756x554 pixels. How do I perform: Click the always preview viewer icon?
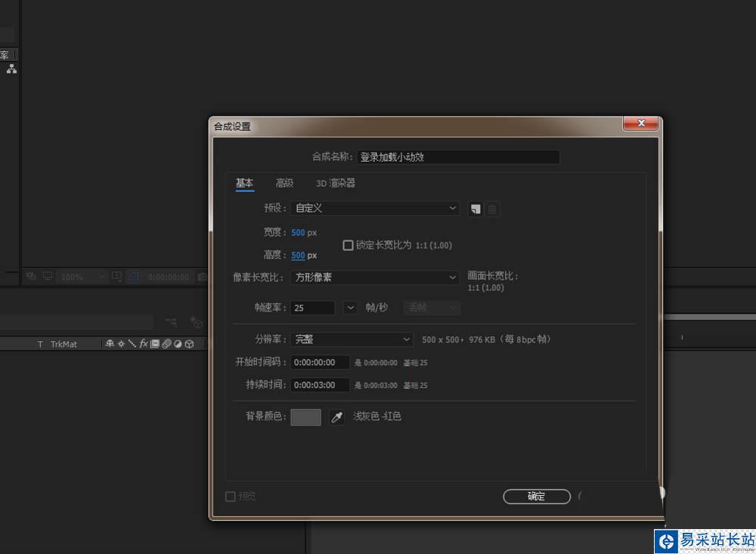click(31, 277)
